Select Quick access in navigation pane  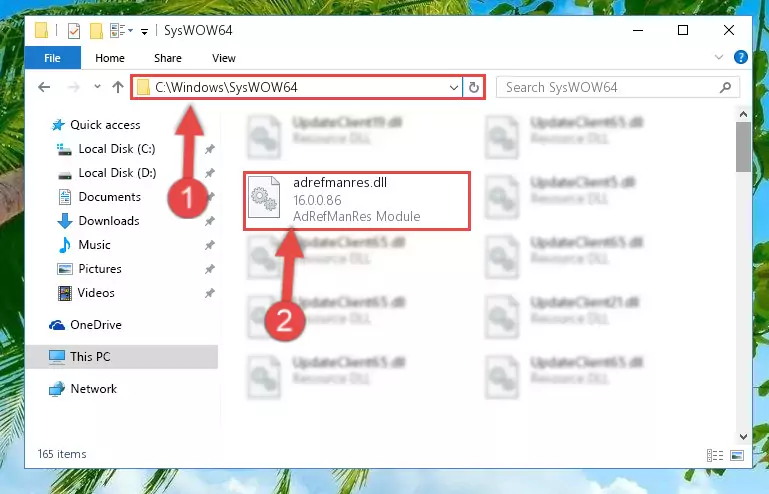(105, 125)
